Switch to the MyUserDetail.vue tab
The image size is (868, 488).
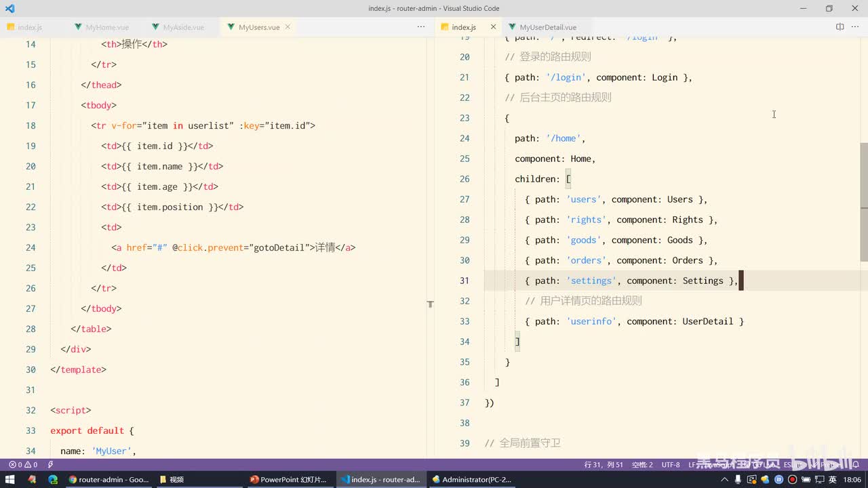tap(547, 27)
